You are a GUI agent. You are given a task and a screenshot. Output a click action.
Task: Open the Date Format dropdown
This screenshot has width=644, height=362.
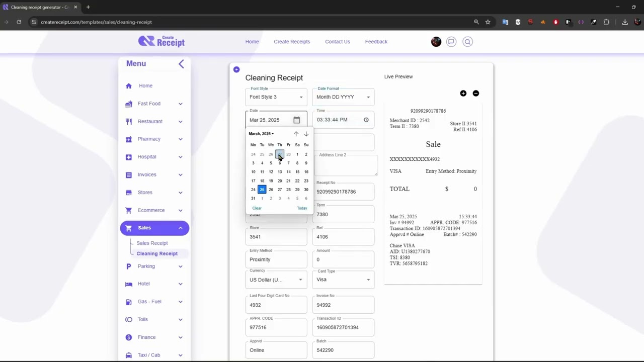tap(343, 97)
